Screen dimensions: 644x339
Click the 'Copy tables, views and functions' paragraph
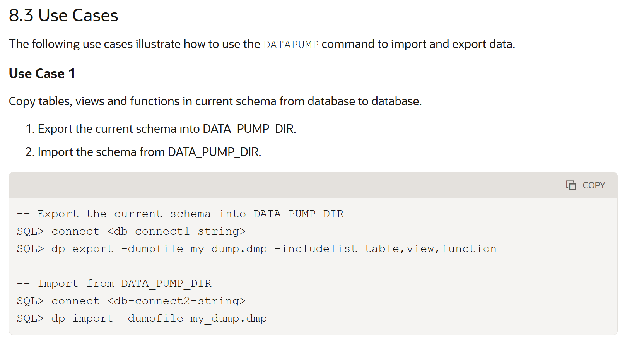coord(215,101)
